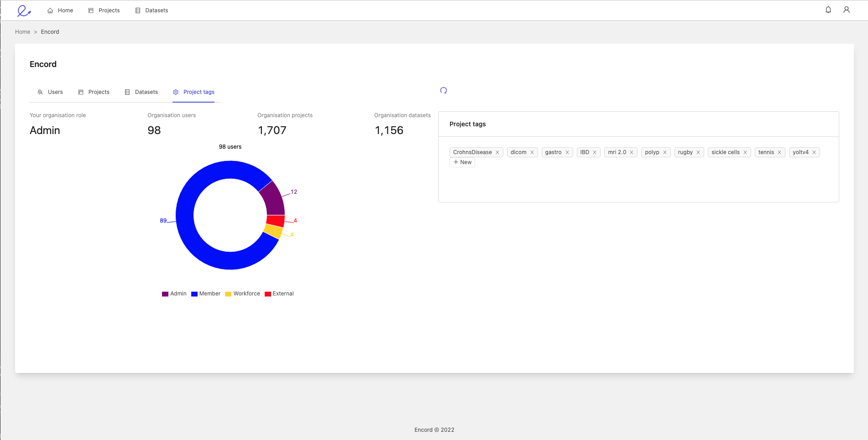The width and height of the screenshot is (868, 440).
Task: Go to Home in top navigation
Action: pyautogui.click(x=60, y=10)
